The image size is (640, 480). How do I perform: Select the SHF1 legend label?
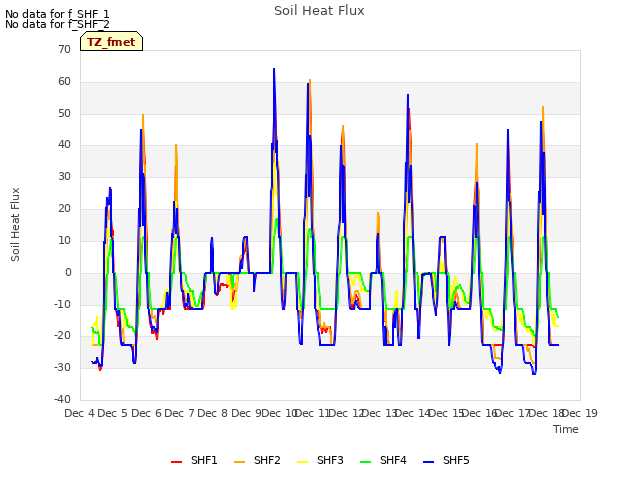click(x=204, y=460)
